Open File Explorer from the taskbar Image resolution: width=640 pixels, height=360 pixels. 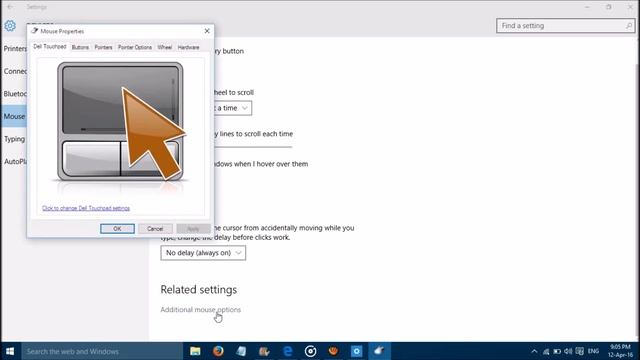(195, 351)
